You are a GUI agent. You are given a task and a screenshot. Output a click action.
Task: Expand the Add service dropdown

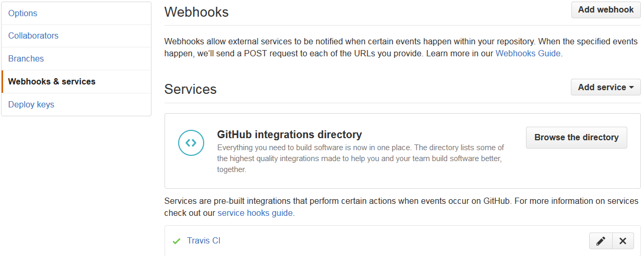click(x=605, y=87)
